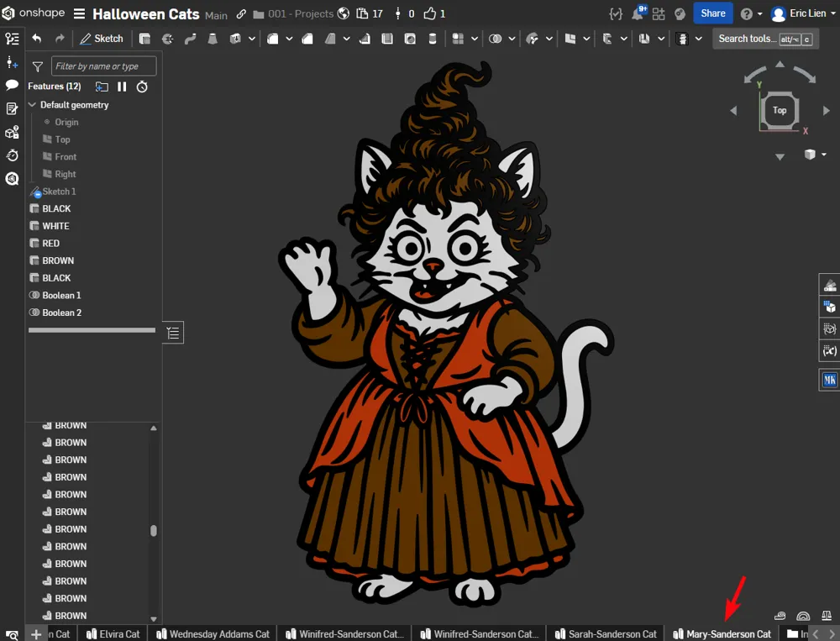This screenshot has height=641, width=840.
Task: Select the Hole tool
Action: tap(410, 39)
